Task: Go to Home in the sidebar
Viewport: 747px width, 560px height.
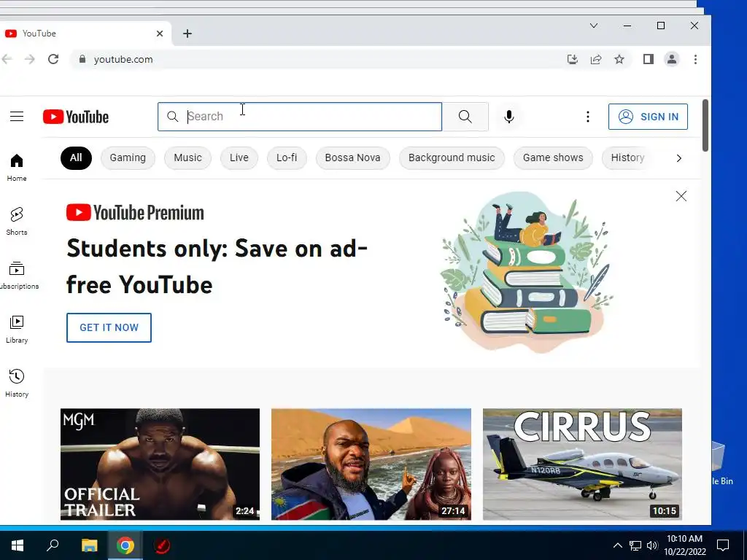Action: coord(17,168)
